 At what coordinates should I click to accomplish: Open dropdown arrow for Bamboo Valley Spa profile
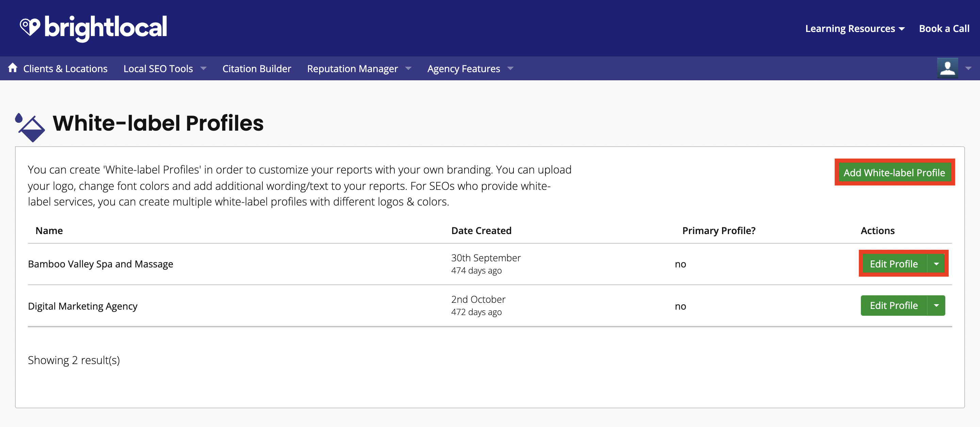936,263
